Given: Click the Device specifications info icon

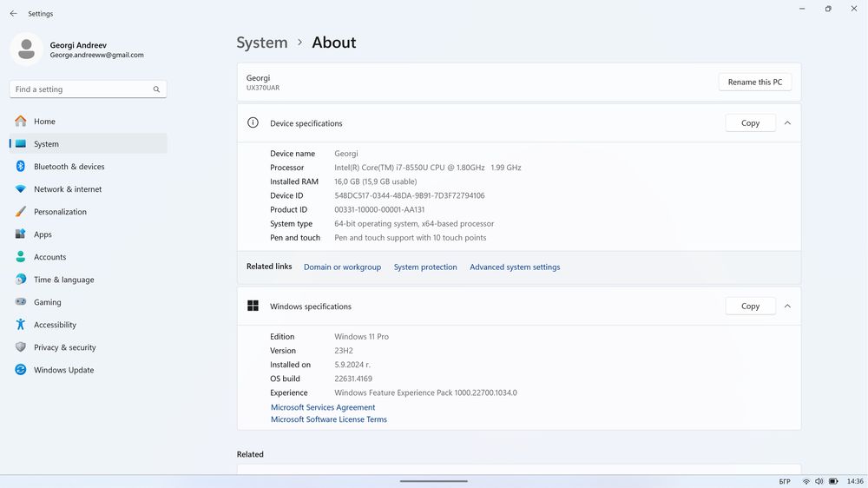Looking at the screenshot, I should click(253, 123).
